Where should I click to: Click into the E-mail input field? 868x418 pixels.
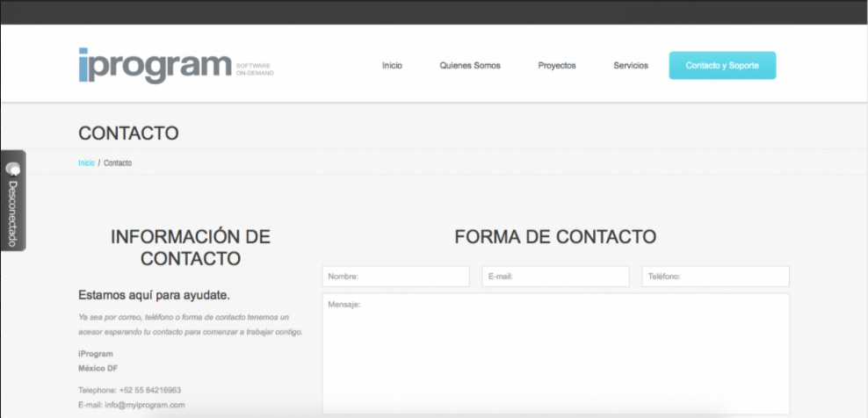[555, 277]
